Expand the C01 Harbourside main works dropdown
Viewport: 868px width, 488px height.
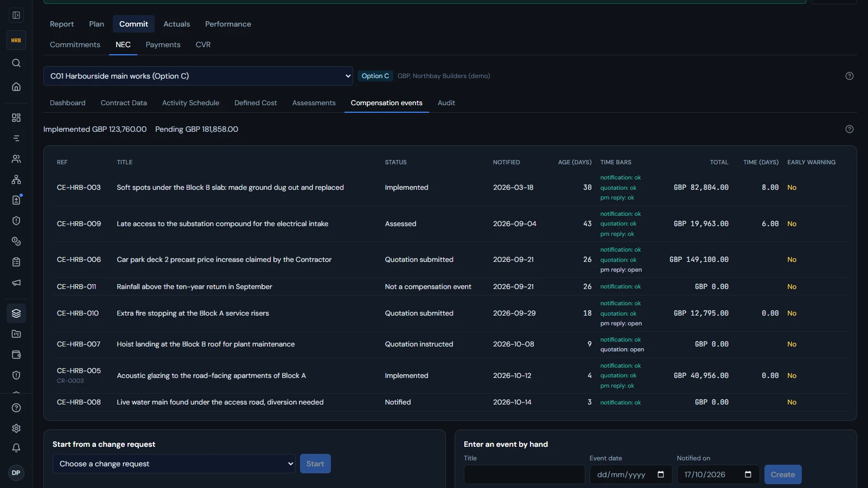(198, 76)
